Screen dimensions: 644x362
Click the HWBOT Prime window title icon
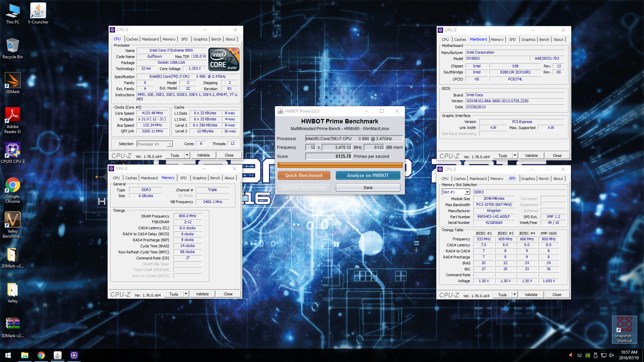(280, 111)
